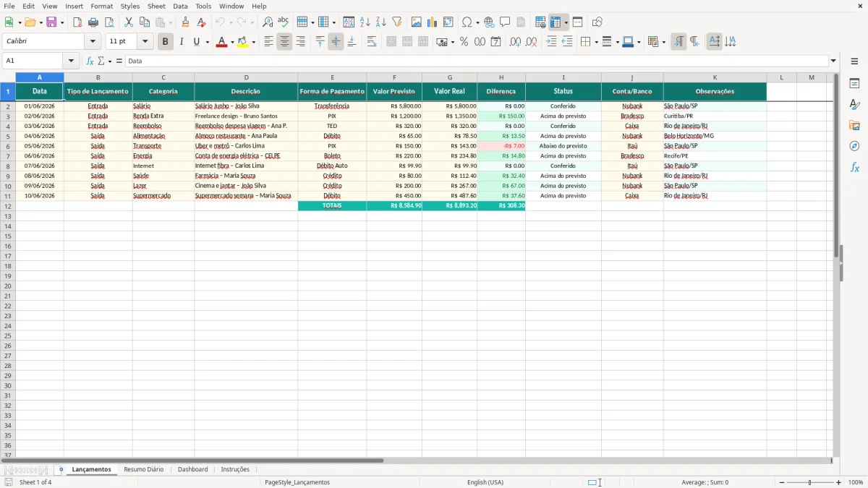This screenshot has height=488, width=868.
Task: Toggle Italic formatting
Action: click(182, 42)
